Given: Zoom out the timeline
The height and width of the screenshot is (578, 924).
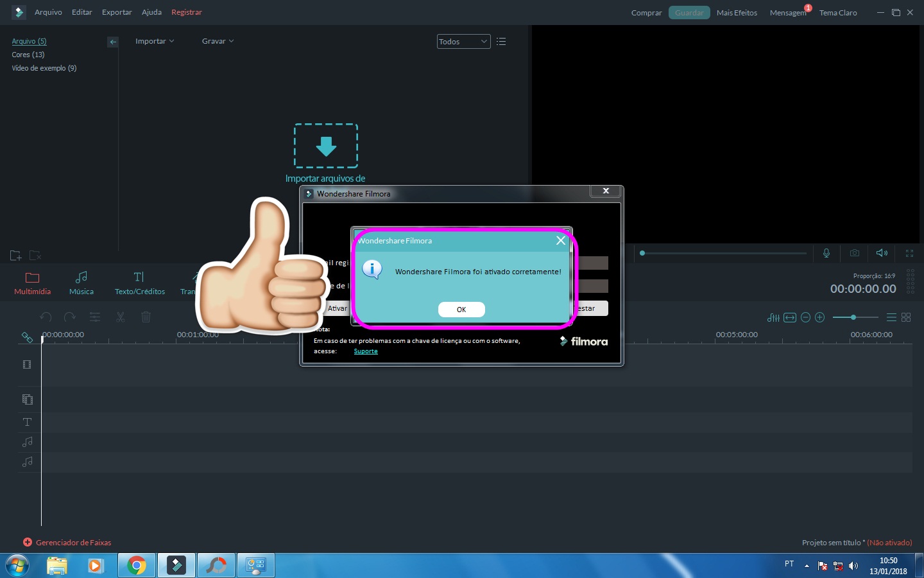Looking at the screenshot, I should click(x=805, y=317).
